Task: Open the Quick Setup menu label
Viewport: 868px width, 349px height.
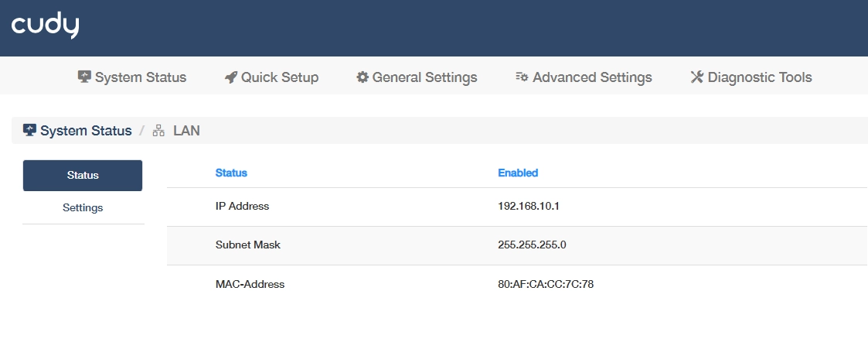Action: coord(280,77)
